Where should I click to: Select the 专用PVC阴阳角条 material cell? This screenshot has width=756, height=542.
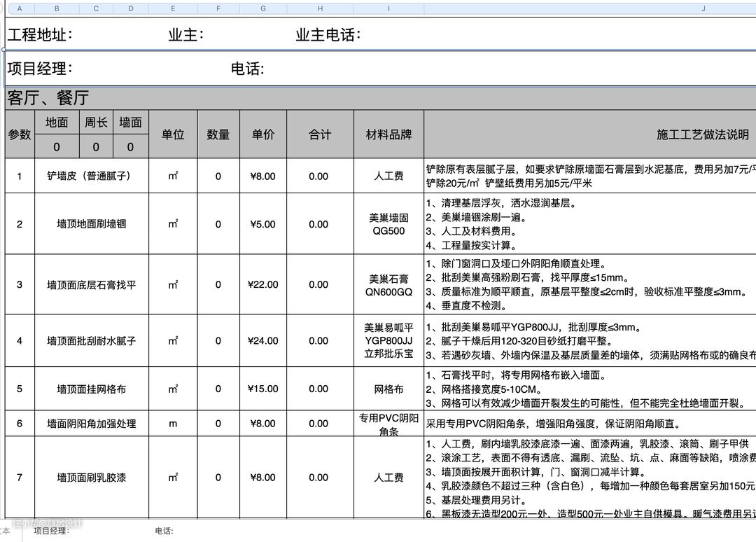388,424
